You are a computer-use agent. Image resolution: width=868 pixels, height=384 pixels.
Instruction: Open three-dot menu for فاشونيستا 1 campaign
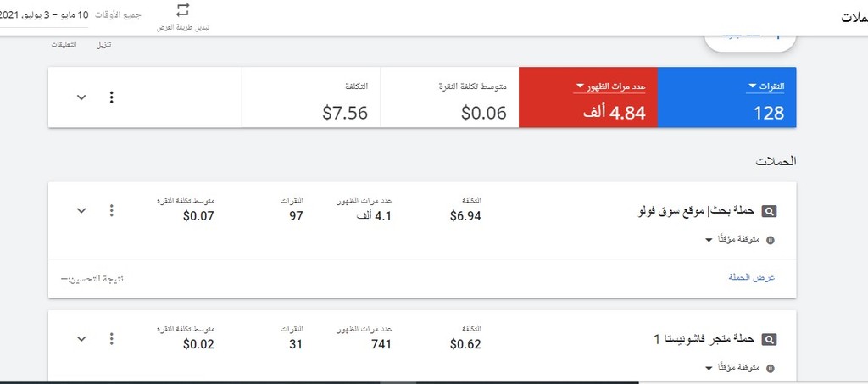click(x=112, y=338)
